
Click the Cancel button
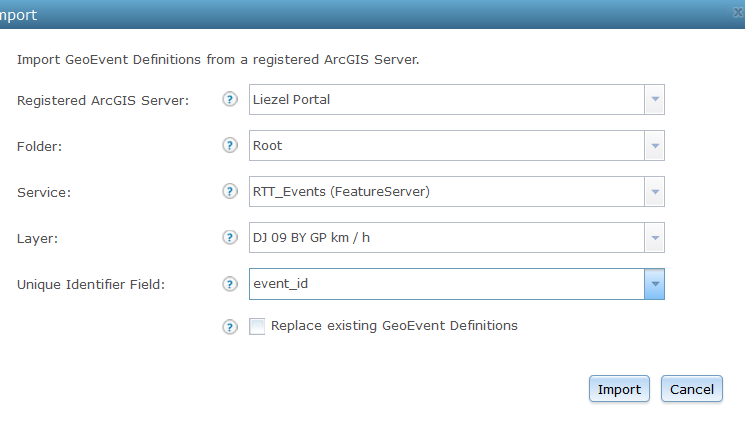(691, 389)
